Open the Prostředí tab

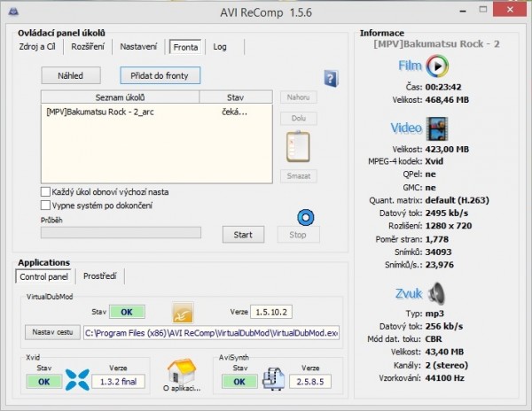click(x=99, y=276)
